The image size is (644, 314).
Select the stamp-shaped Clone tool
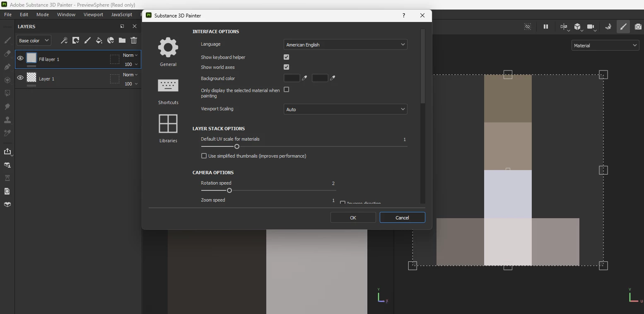[7, 120]
